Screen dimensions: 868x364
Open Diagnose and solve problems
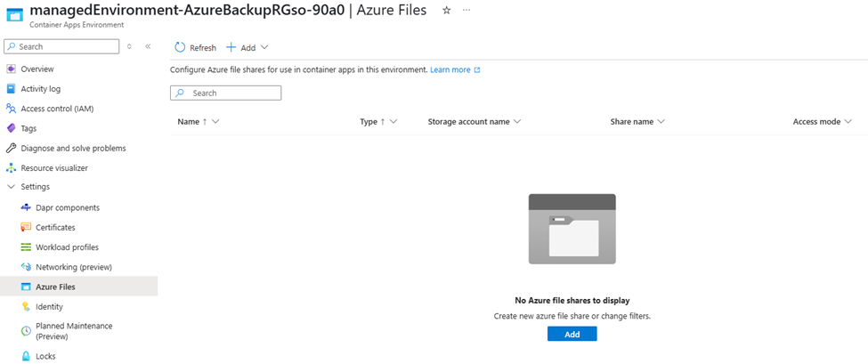pos(73,149)
